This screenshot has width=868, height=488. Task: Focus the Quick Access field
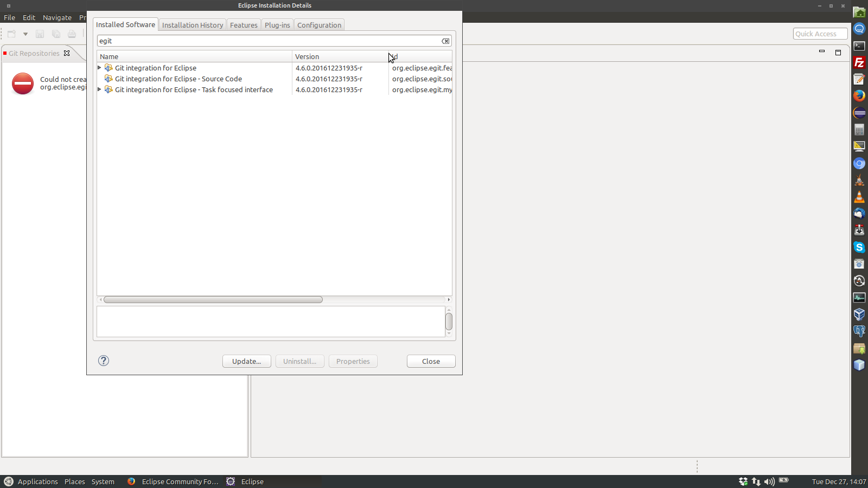[820, 34]
